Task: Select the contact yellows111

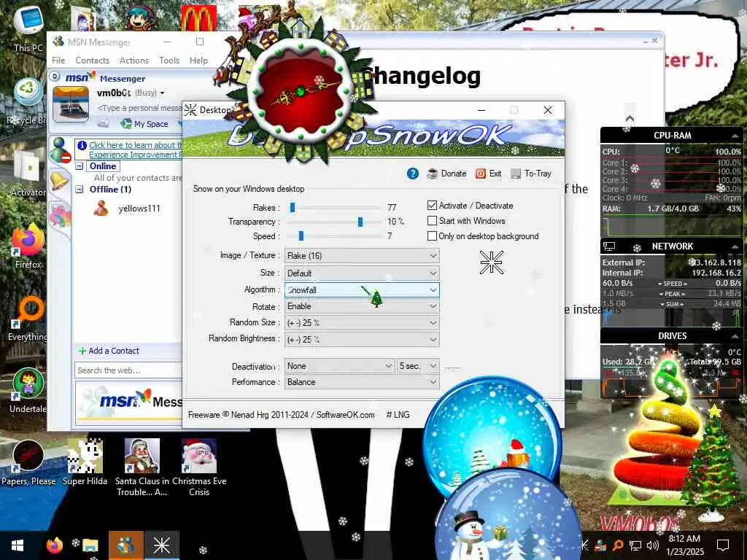Action: (x=139, y=209)
